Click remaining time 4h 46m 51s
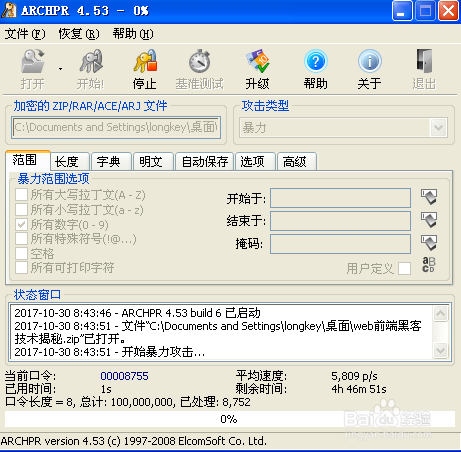This screenshot has height=452, width=461. coord(359,389)
